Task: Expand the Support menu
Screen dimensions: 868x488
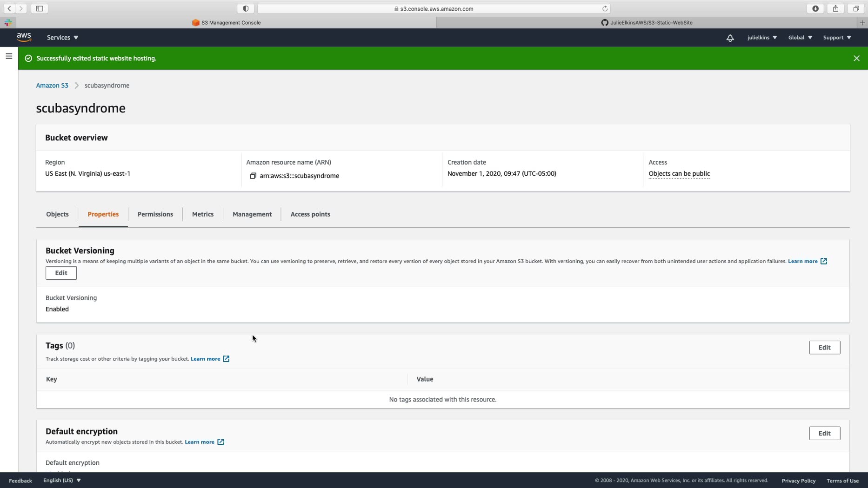Action: pyautogui.click(x=837, y=38)
